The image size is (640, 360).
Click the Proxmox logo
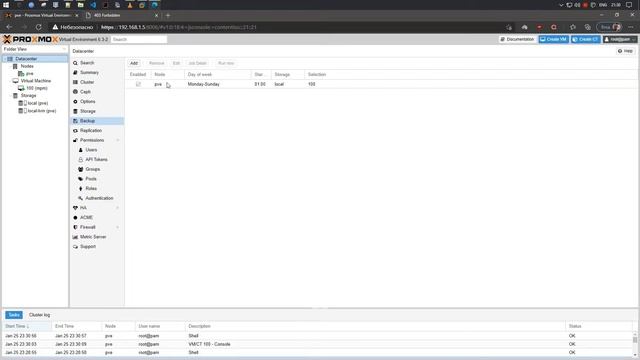tap(31, 39)
